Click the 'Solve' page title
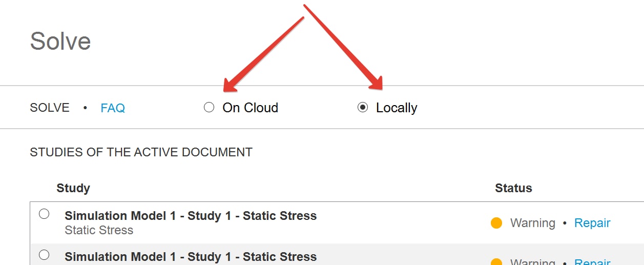This screenshot has width=644, height=265. (60, 41)
